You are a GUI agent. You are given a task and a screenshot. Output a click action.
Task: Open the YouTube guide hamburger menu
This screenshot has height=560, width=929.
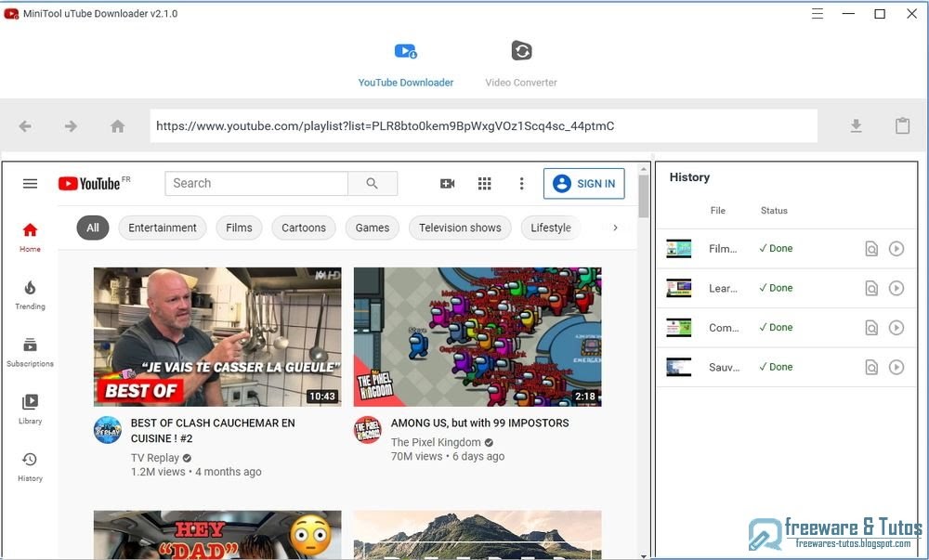coord(31,184)
